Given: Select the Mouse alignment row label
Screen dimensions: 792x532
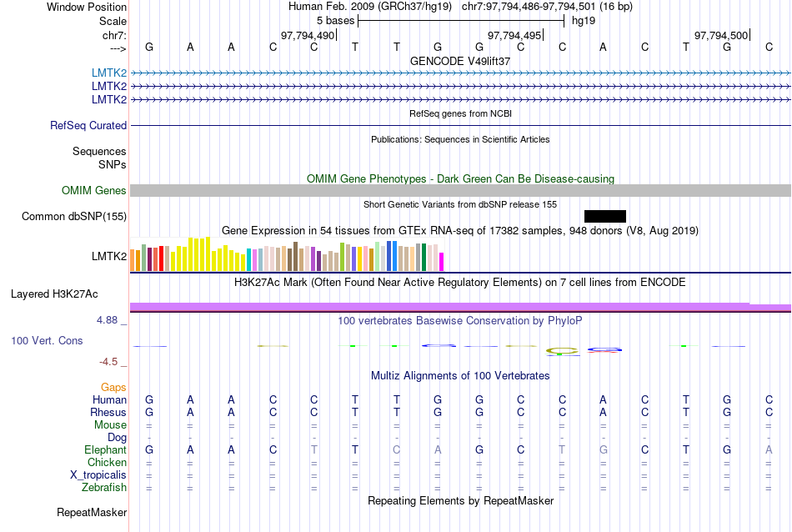Looking at the screenshot, I should (x=110, y=425).
